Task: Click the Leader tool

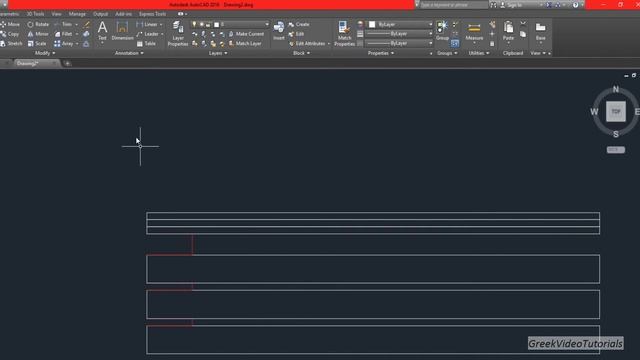Action: 147,34
